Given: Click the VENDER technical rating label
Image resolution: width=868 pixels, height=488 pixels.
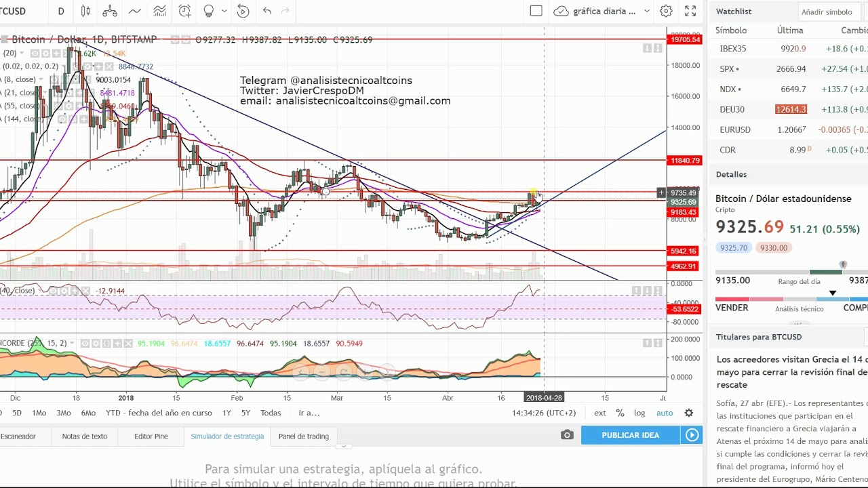Looking at the screenshot, I should tap(732, 308).
